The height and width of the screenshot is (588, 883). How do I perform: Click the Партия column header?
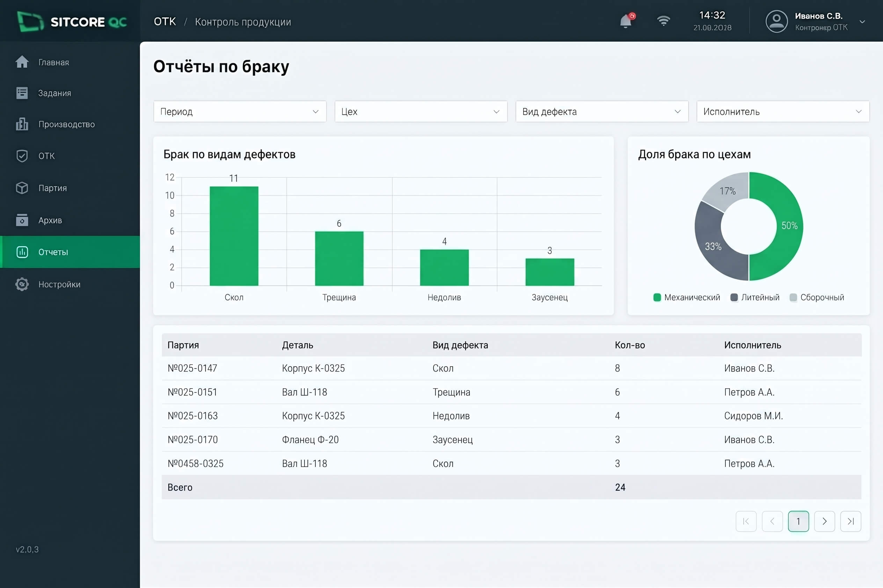point(183,345)
